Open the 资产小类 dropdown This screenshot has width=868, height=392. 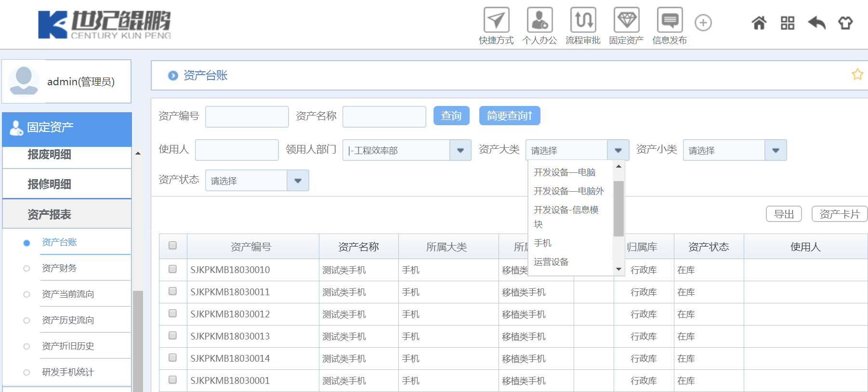776,150
